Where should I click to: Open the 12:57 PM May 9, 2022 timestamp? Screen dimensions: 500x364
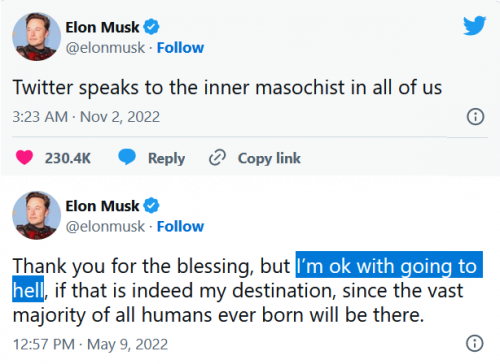click(x=90, y=344)
